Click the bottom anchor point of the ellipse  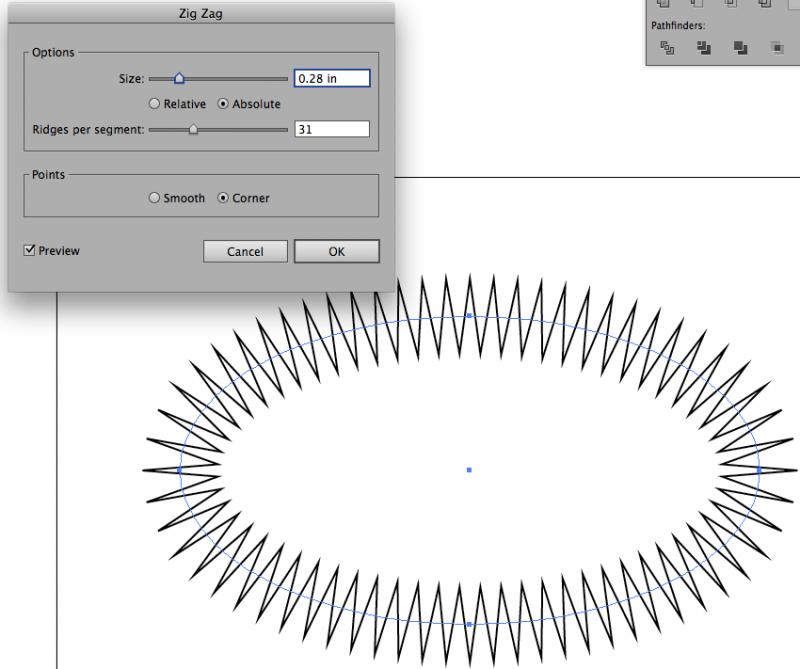pos(469,624)
